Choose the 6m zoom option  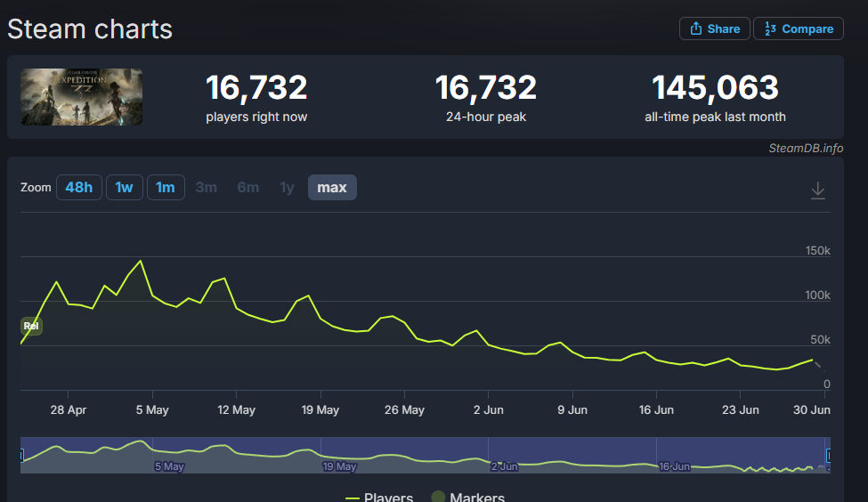point(248,188)
